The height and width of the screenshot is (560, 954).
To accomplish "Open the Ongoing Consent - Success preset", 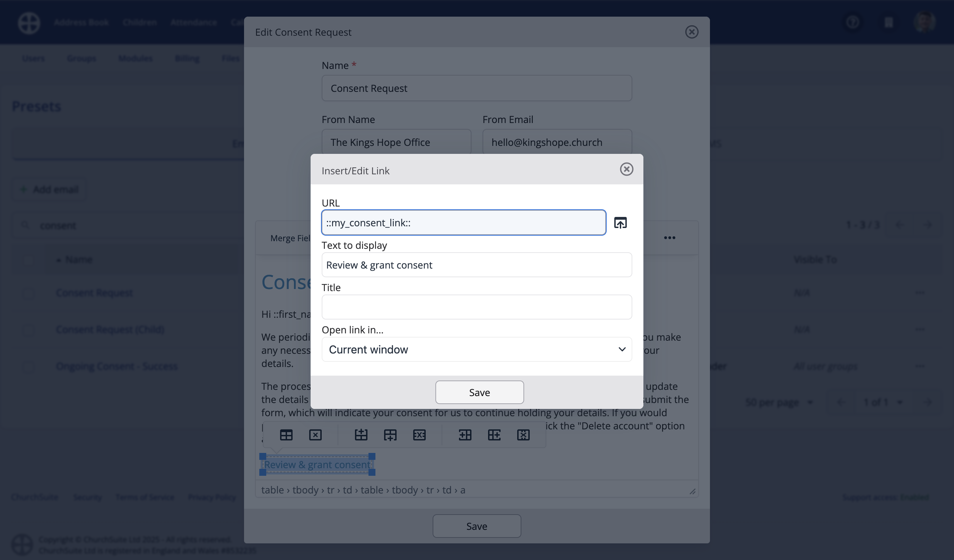I will click(x=117, y=366).
